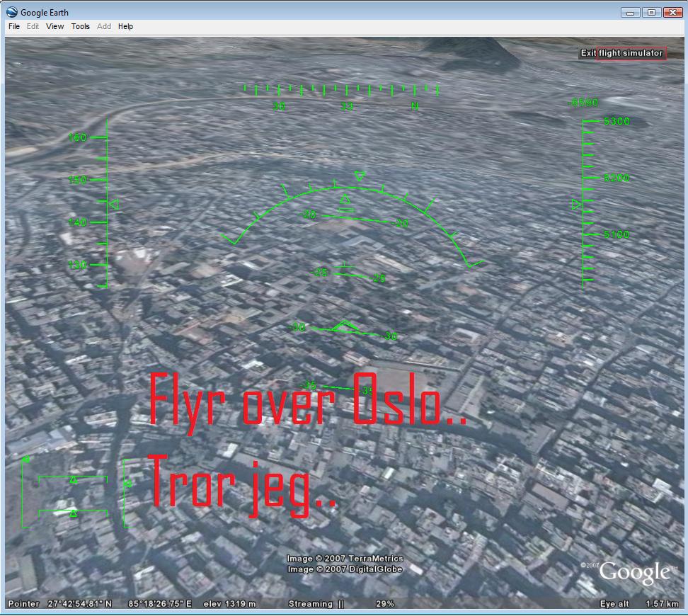Click the 130 speed label
Screen dimensions: 688x616
coord(77,265)
